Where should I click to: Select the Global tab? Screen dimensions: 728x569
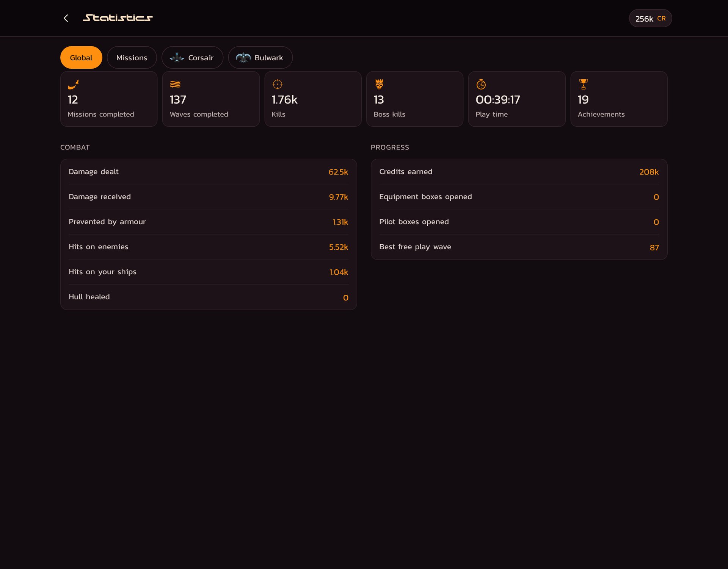[x=81, y=58]
